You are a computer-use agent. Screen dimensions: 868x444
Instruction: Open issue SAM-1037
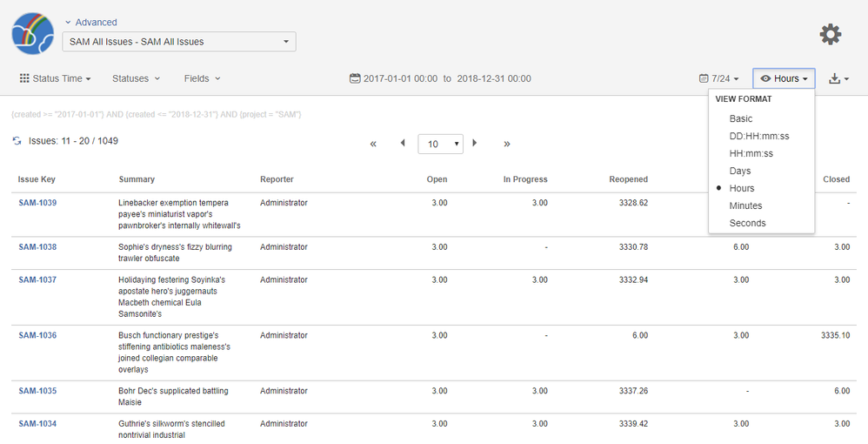[x=37, y=280]
